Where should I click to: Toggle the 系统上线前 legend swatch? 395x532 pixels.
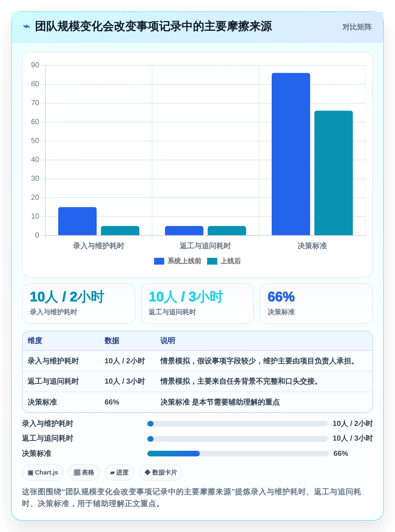(159, 261)
